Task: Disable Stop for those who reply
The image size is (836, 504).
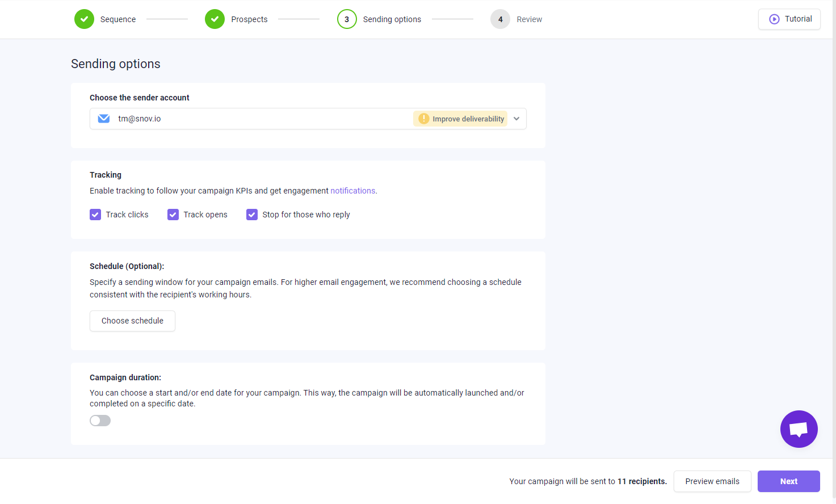Action: pyautogui.click(x=252, y=215)
